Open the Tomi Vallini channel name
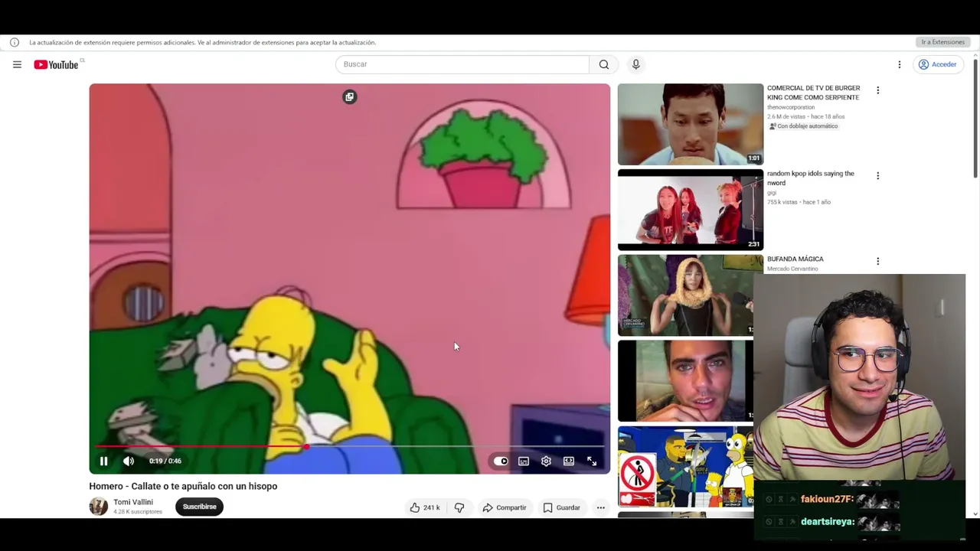980x551 pixels. (133, 502)
